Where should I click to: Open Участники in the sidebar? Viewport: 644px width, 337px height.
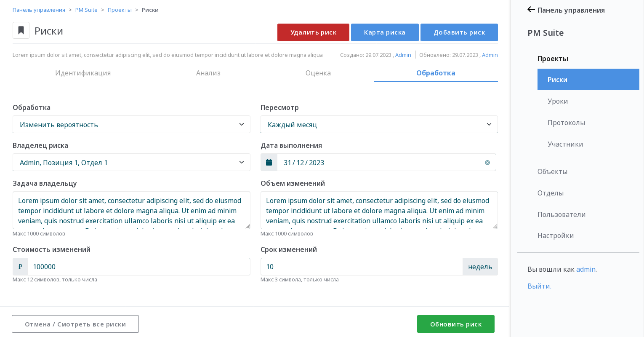coord(565,144)
